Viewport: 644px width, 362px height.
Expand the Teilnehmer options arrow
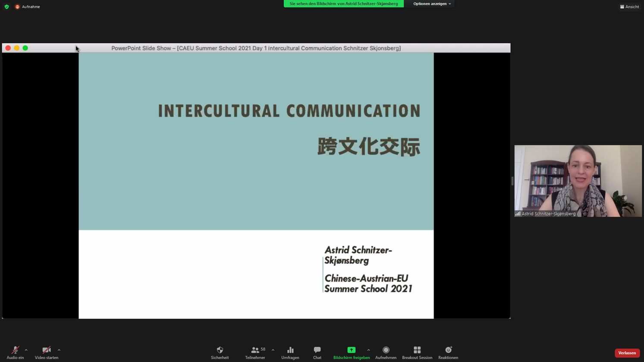tap(273, 350)
